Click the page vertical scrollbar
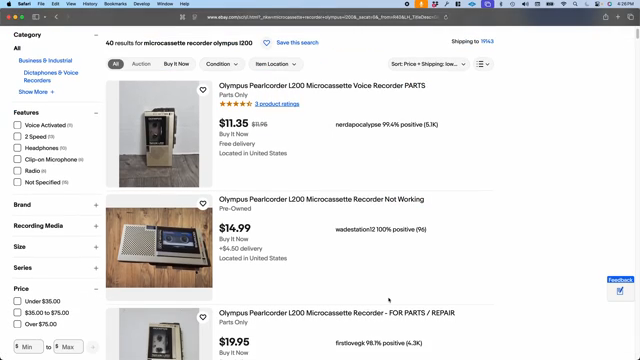 tap(637, 35)
